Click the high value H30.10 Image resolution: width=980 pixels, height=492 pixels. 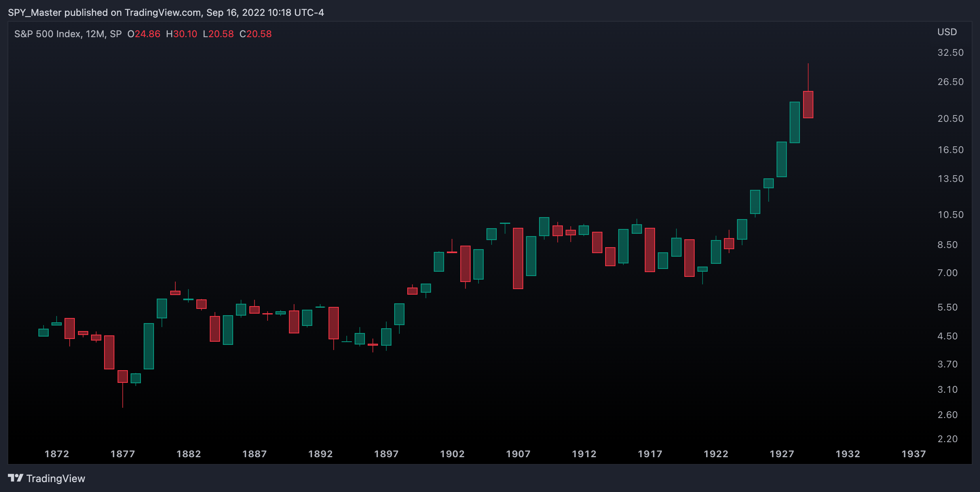coord(182,34)
